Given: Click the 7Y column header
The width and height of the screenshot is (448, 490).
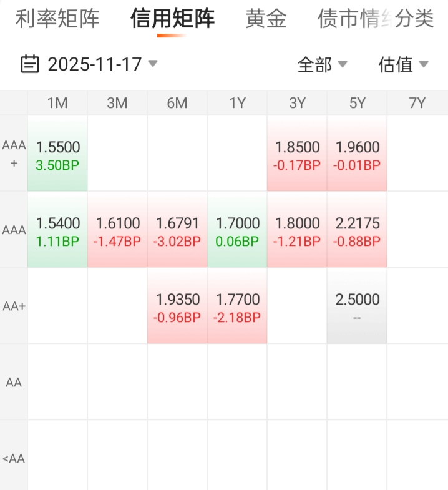Looking at the screenshot, I should click(417, 104).
